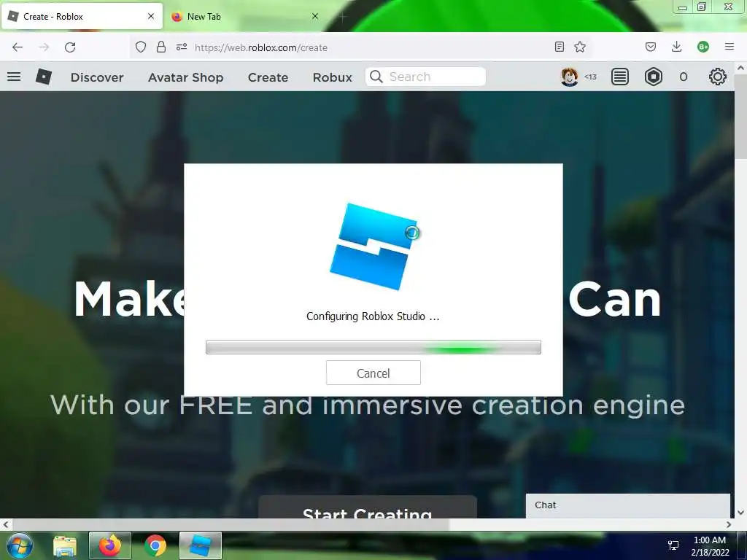Click the green extension icon in toolbar
The width and height of the screenshot is (747, 560).
point(703,47)
